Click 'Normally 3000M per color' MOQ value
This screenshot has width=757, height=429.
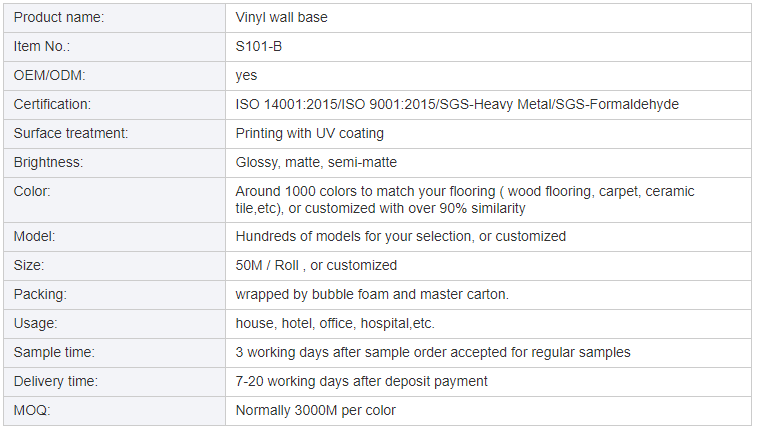[x=316, y=411]
